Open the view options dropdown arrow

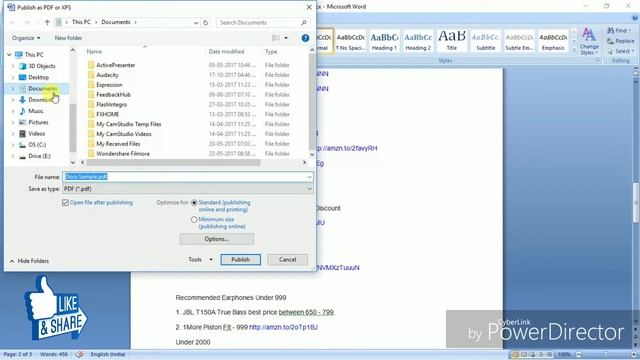[286, 38]
